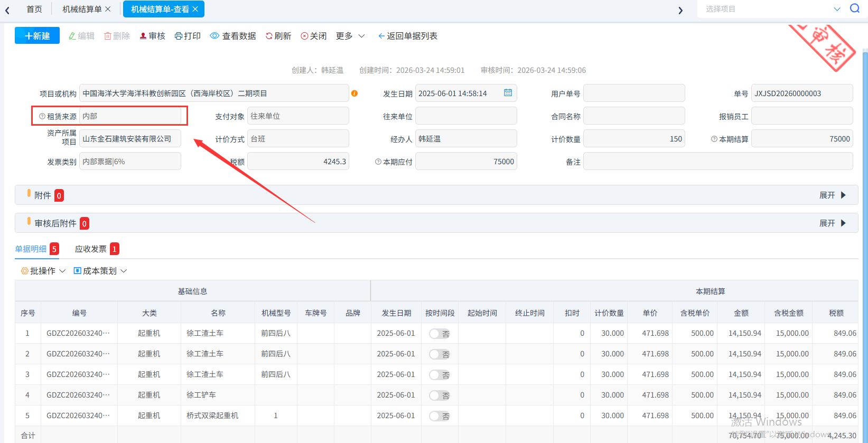868x443 pixels.
Task: Click the 打印 print toolbar button
Action: point(188,36)
